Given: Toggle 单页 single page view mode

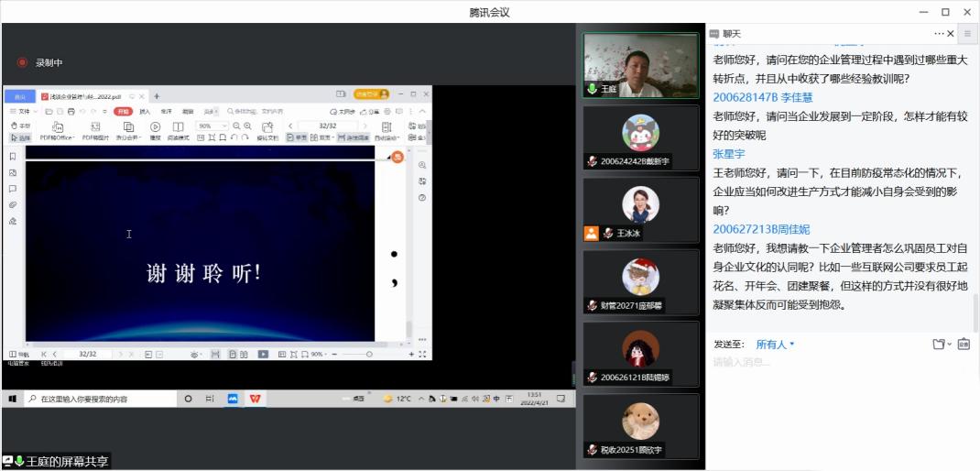Looking at the screenshot, I should pos(296,137).
